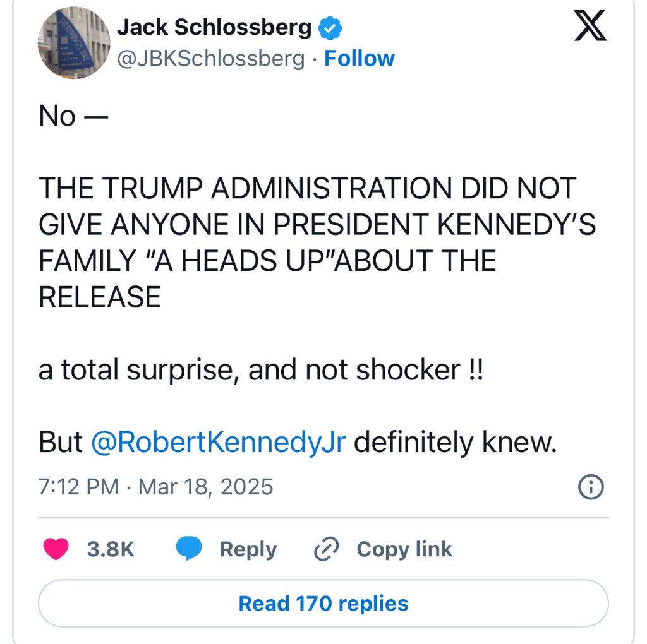Screen dimensions: 647x644
Task: Click the all-caps Trump Administration paragraph
Action: (316, 242)
